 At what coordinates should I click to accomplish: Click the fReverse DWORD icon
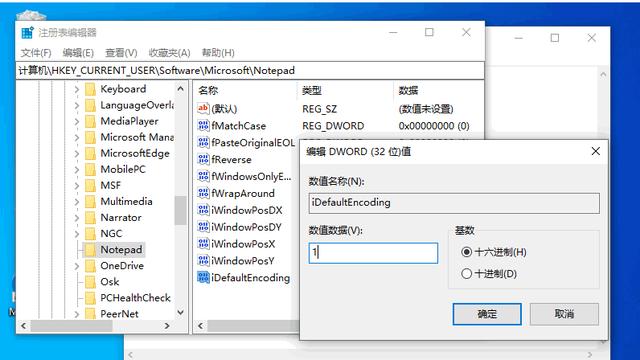[203, 159]
